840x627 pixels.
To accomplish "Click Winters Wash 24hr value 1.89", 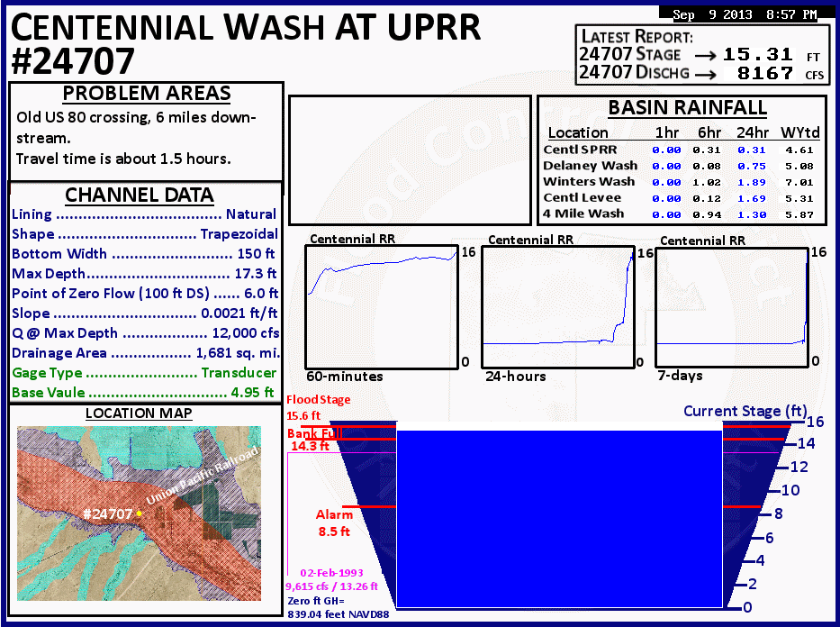I will point(752,183).
